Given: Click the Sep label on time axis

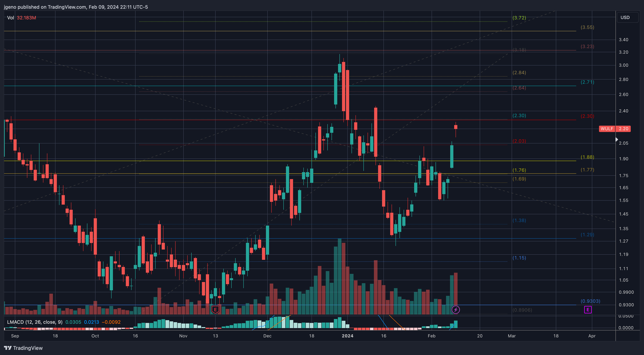Looking at the screenshot, I should pos(15,336).
